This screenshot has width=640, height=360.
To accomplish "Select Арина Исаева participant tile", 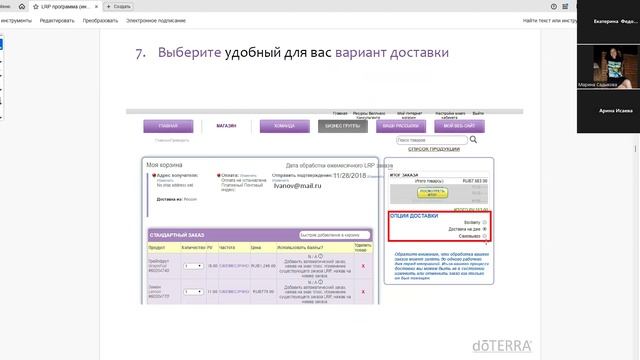I will (x=608, y=111).
